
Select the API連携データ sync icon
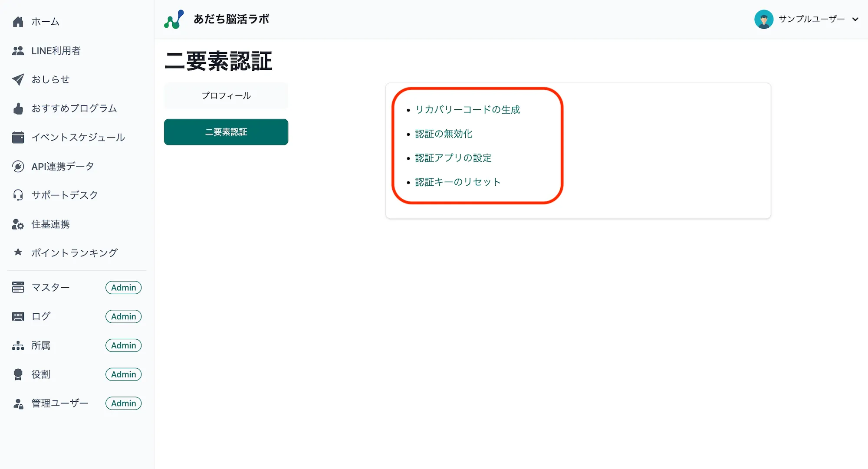pyautogui.click(x=18, y=166)
